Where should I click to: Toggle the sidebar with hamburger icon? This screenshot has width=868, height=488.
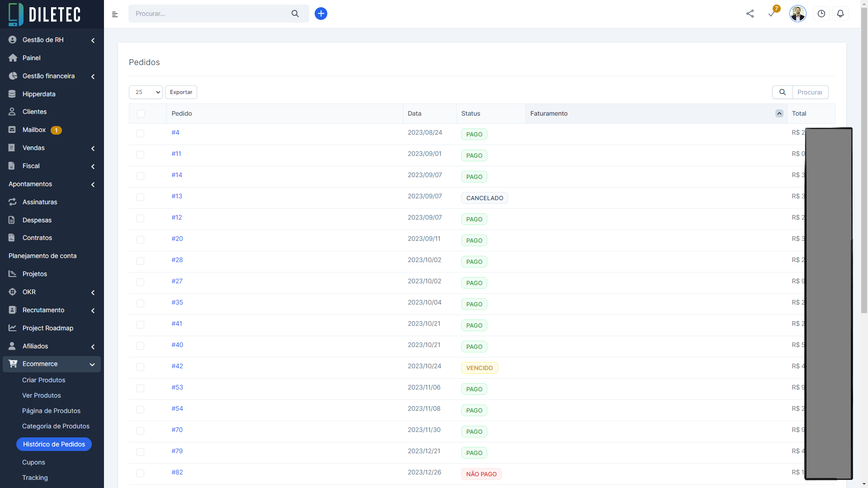coord(115,14)
